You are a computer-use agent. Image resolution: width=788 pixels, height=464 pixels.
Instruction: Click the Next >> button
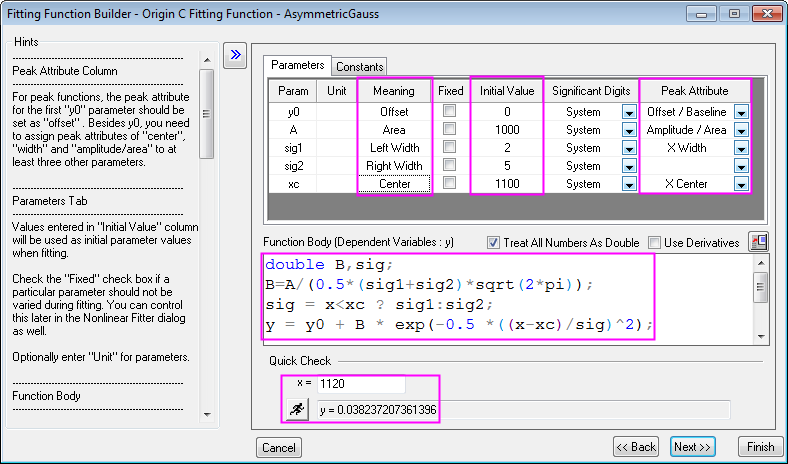[x=691, y=447]
